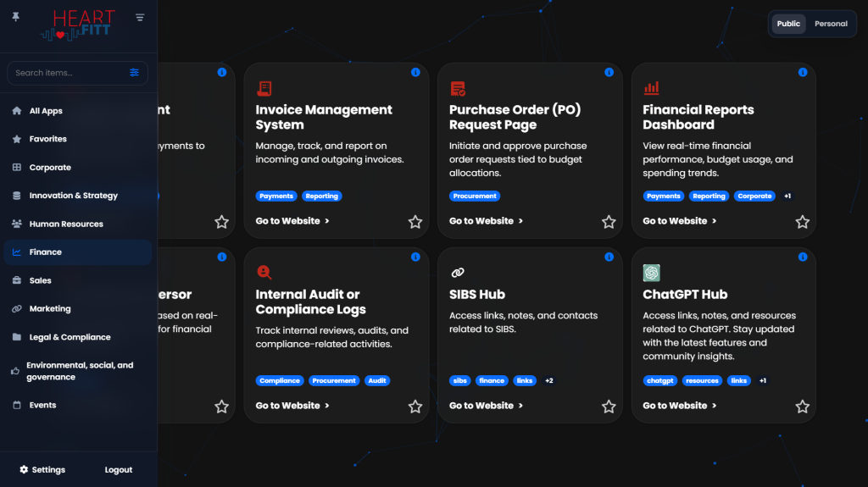Click the HeartFitt logo
Image resolution: width=868 pixels, height=487 pixels.
pos(78,25)
